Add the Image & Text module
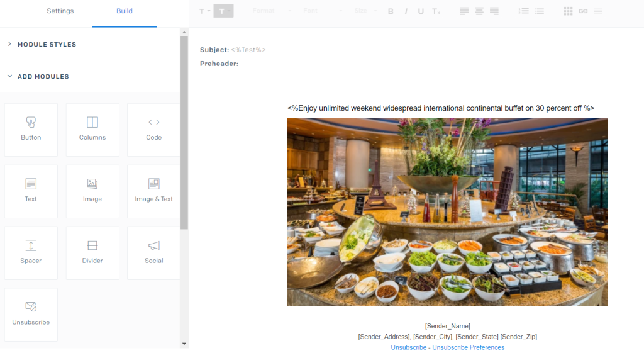644x353 pixels. click(x=154, y=191)
